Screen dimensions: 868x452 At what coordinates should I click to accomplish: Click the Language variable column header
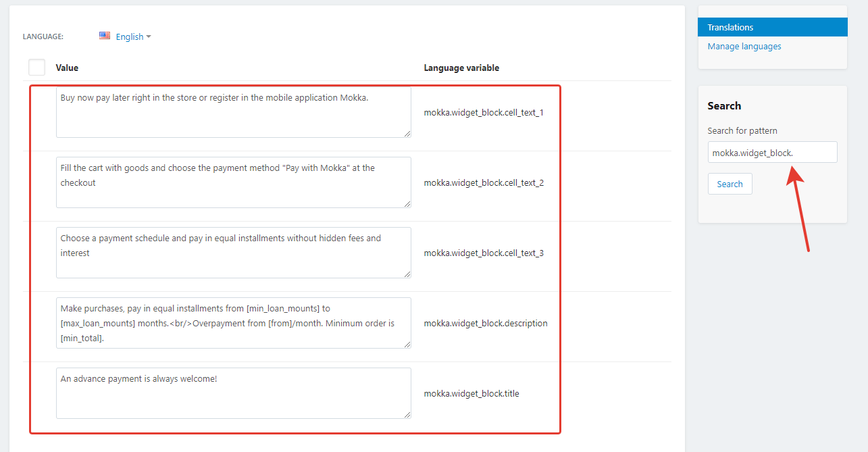click(x=461, y=68)
